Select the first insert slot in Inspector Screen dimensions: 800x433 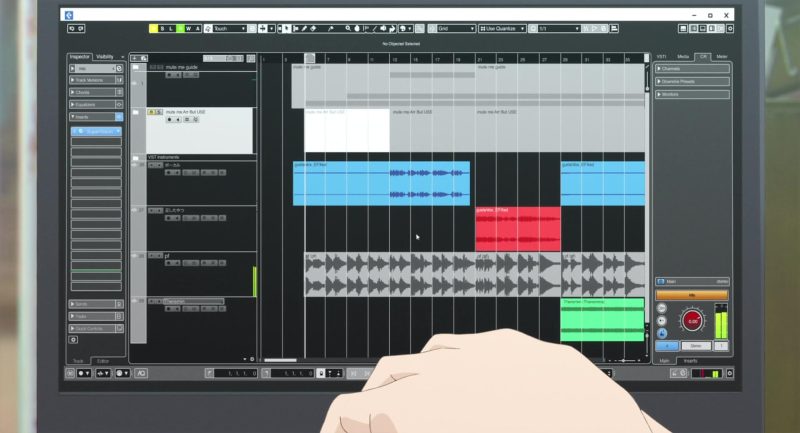click(x=96, y=131)
